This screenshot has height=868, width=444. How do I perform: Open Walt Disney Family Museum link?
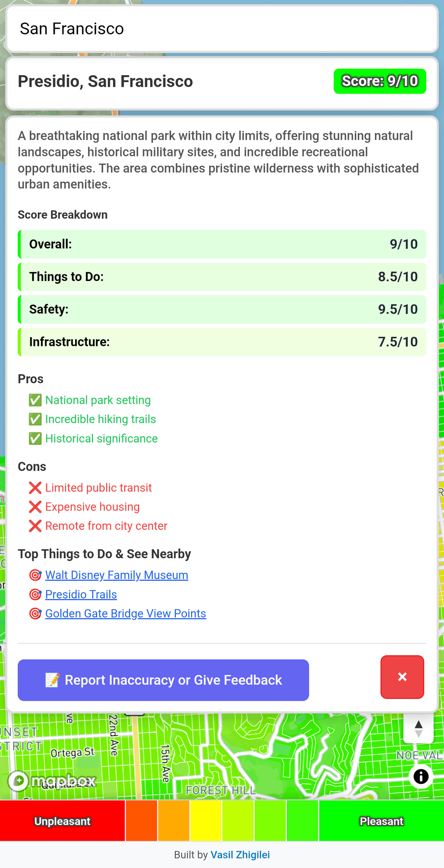(117, 575)
